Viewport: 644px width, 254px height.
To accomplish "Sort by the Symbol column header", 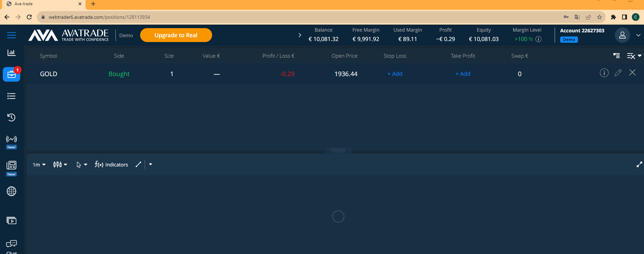I will [x=48, y=56].
